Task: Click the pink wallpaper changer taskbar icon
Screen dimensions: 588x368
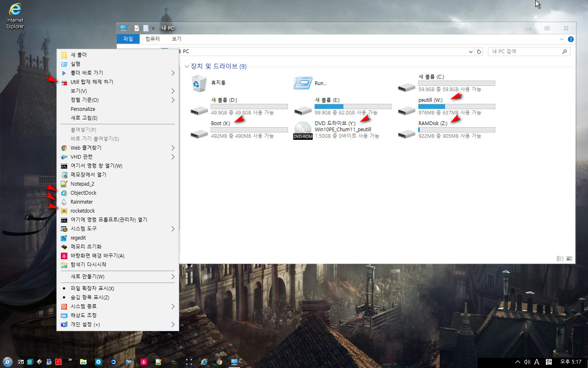Action: click(x=144, y=362)
